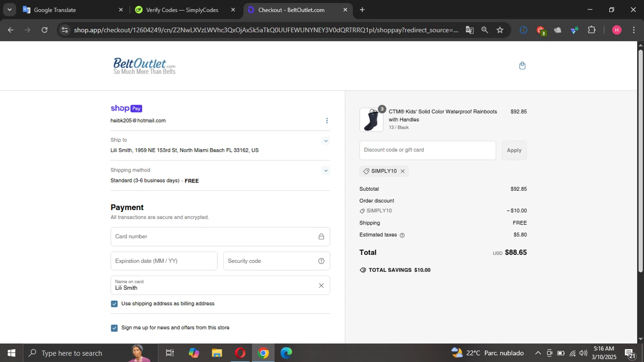
Task: Click the total amount $88.65
Action: [x=516, y=252]
